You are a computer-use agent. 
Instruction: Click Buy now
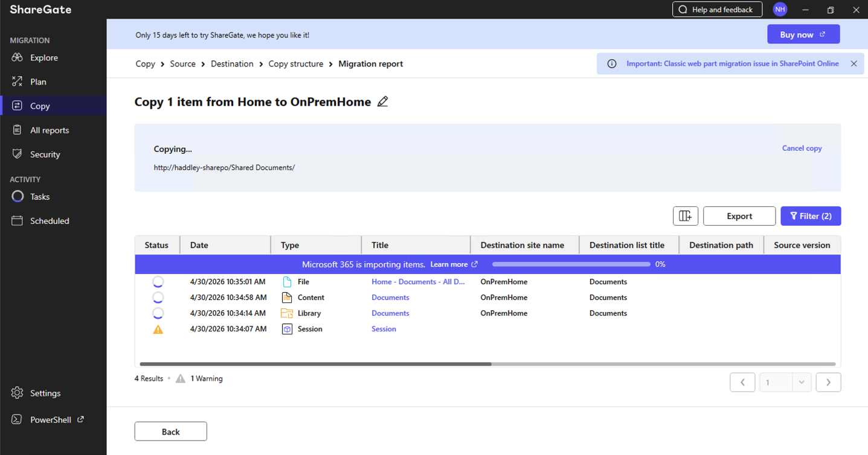click(x=803, y=34)
